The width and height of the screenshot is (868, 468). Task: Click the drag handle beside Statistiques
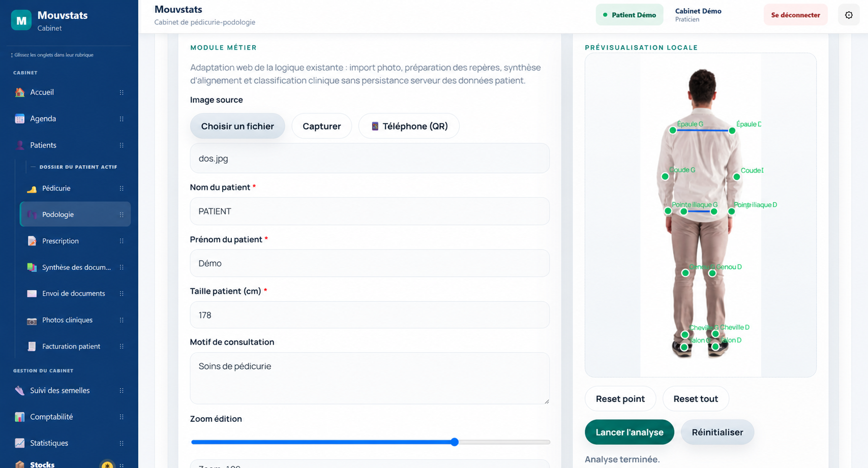[122, 443]
